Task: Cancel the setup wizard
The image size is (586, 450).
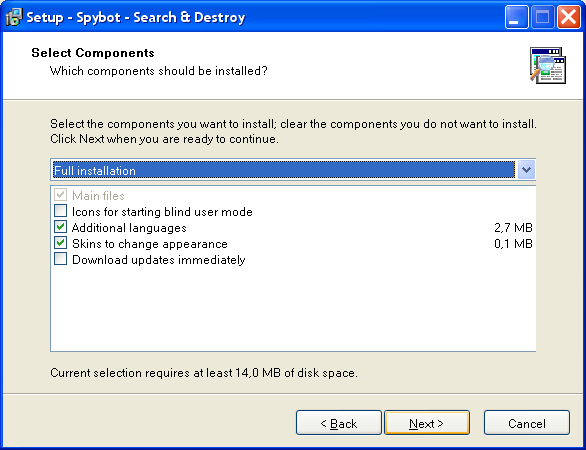Action: click(527, 423)
